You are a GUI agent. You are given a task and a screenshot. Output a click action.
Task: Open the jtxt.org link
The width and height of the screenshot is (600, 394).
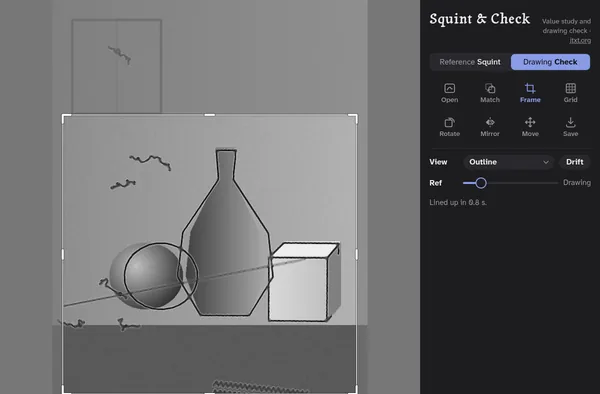(x=580, y=40)
